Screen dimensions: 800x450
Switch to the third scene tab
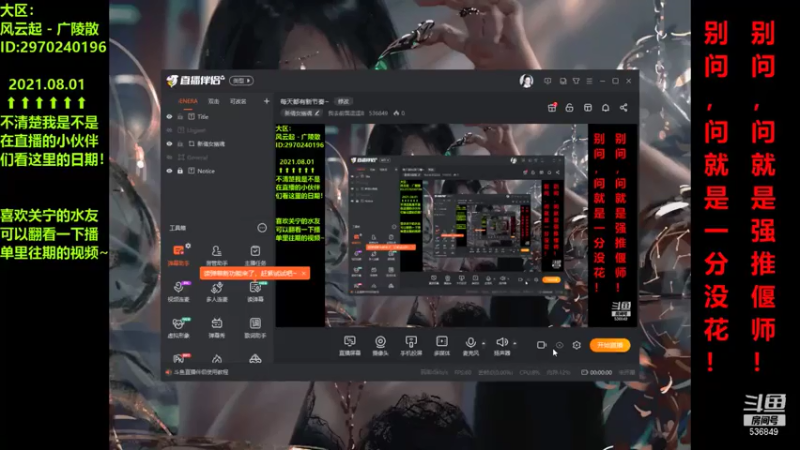pos(238,102)
